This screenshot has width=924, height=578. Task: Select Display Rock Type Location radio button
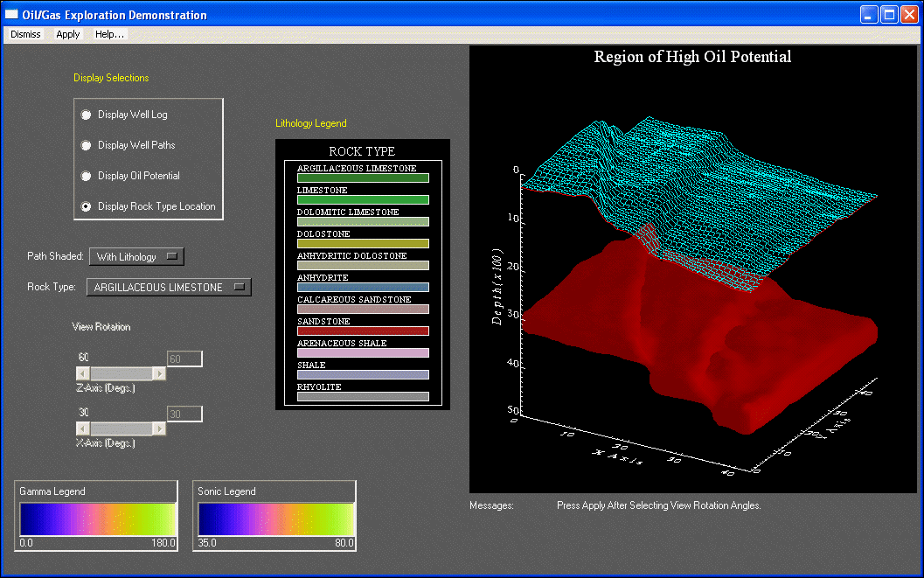tap(86, 206)
